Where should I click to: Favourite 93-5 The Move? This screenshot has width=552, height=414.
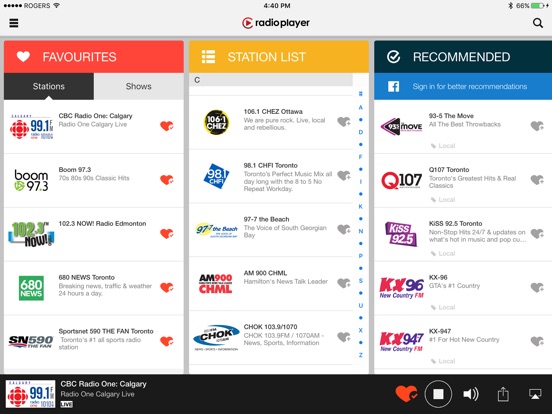537,126
